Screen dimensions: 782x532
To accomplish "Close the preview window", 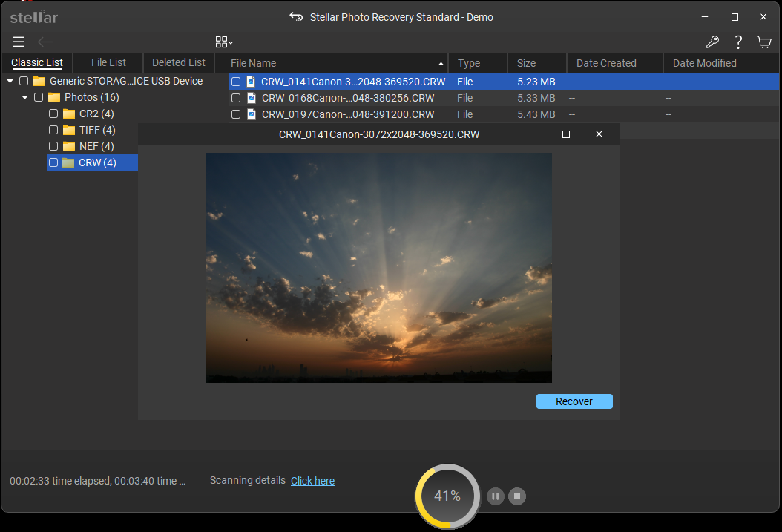I will [x=599, y=134].
